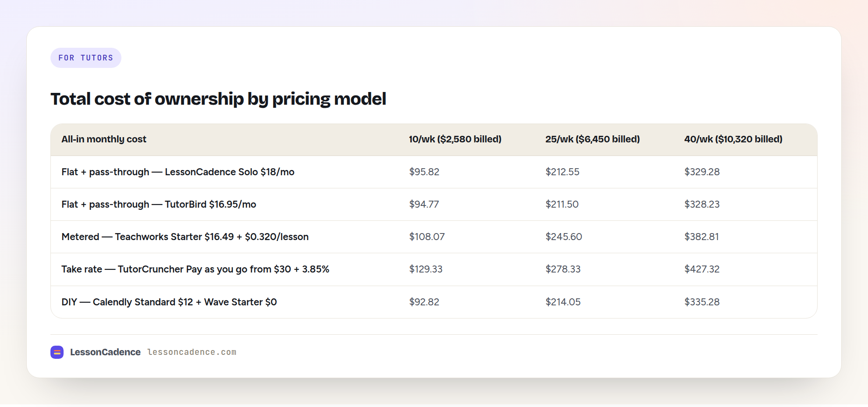Click the $94.77 cell
Screen dimensions: 868x407
pyautogui.click(x=424, y=205)
